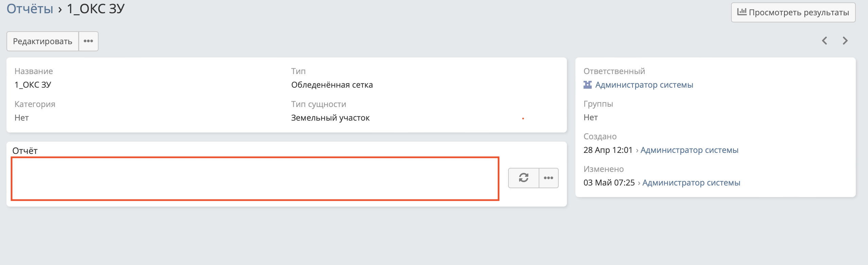
Task: Open the Отчёты breadcrumb link
Action: click(x=30, y=8)
